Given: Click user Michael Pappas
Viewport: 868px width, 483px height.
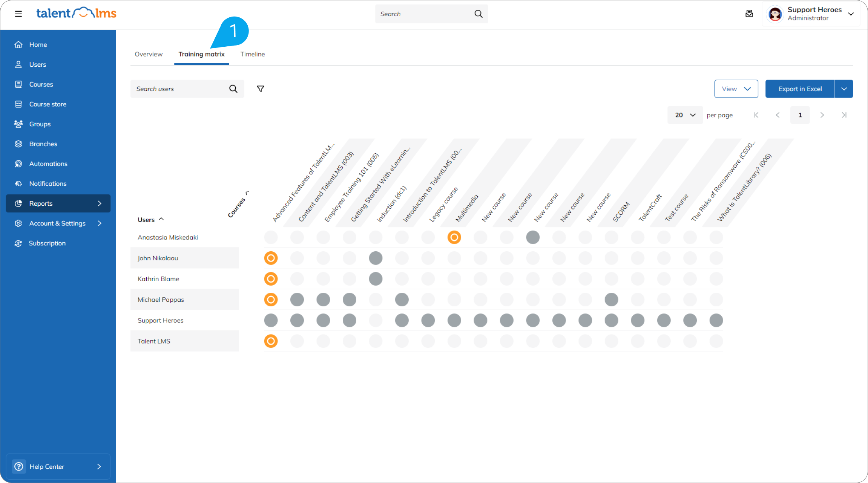Looking at the screenshot, I should (x=161, y=300).
